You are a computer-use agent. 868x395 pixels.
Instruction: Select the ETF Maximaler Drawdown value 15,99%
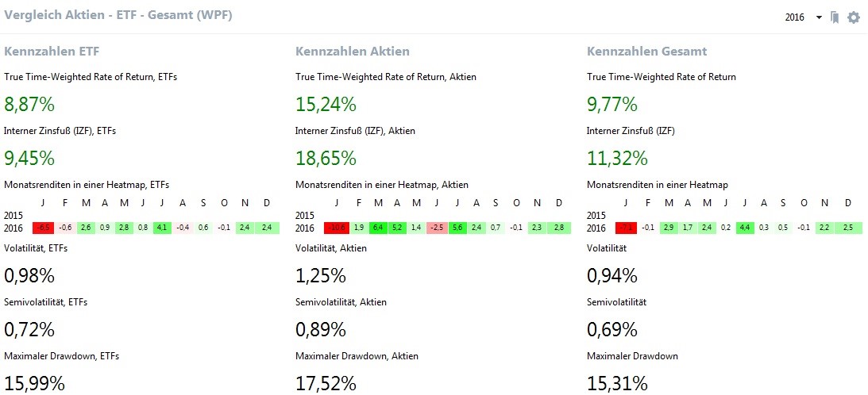pos(34,383)
